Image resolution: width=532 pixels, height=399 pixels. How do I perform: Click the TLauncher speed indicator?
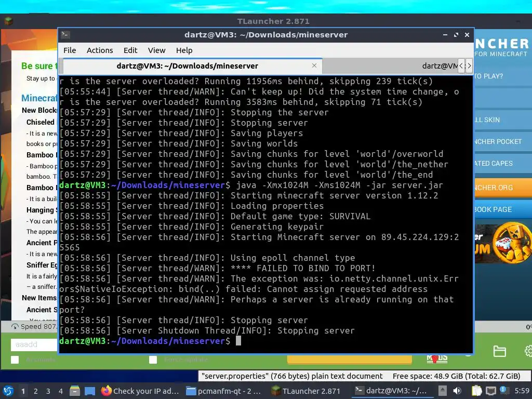tap(34, 326)
